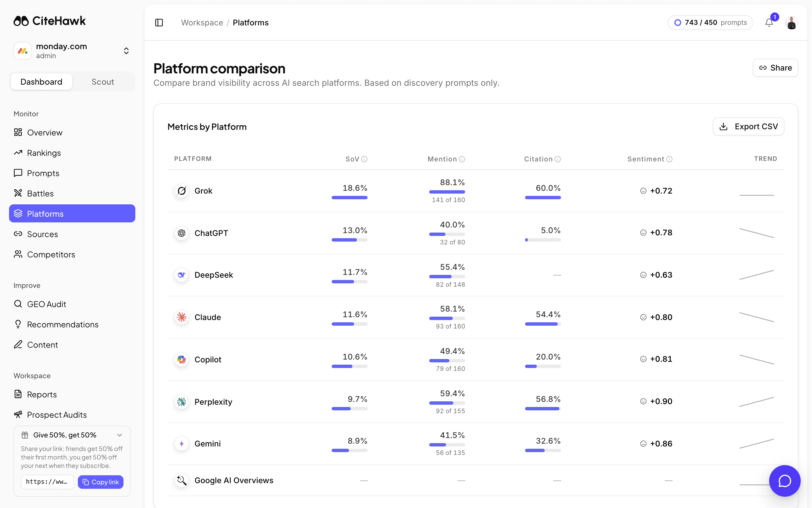Open the notifications bell

[x=769, y=23]
